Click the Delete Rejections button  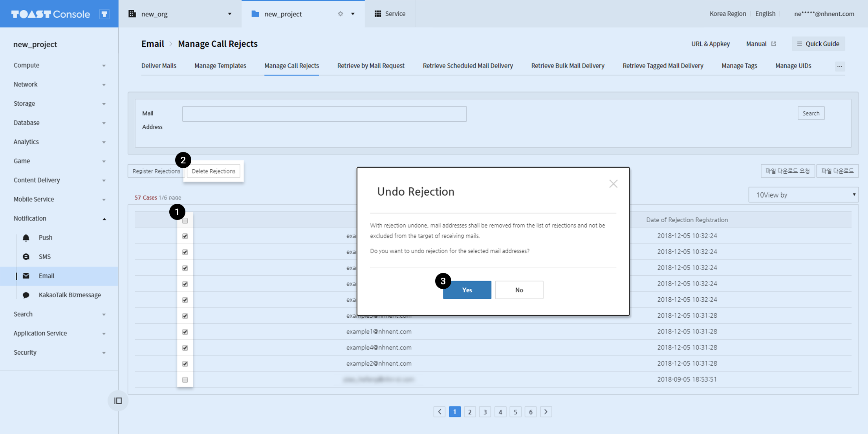tap(213, 171)
